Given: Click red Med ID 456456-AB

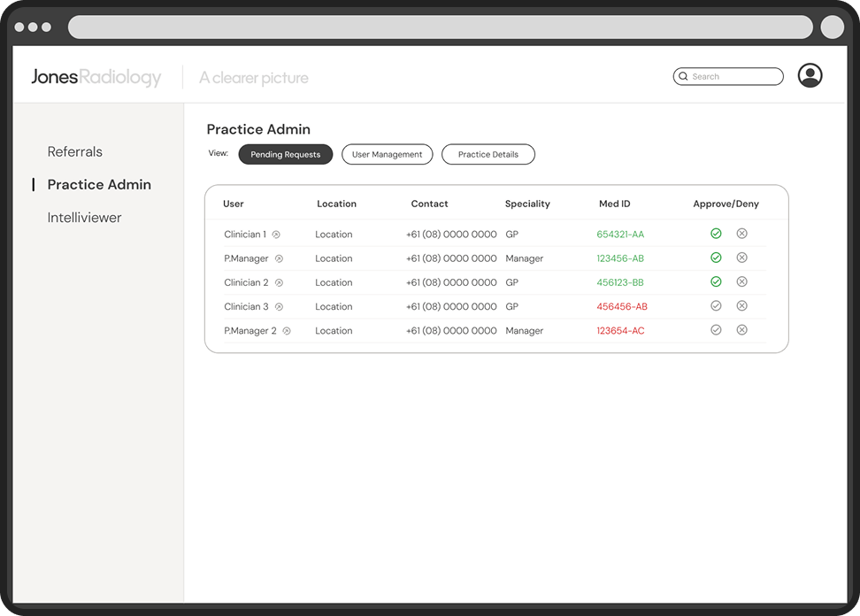Looking at the screenshot, I should point(622,306).
